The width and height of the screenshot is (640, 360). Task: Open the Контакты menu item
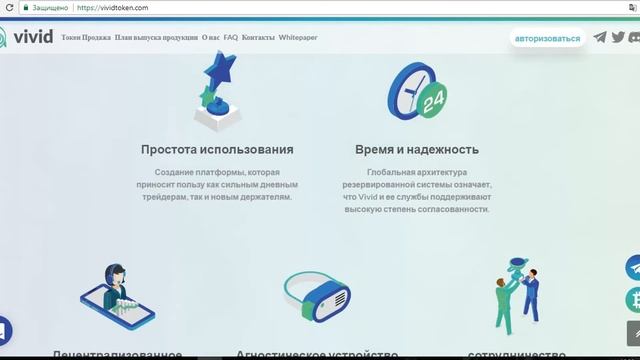pos(258,37)
